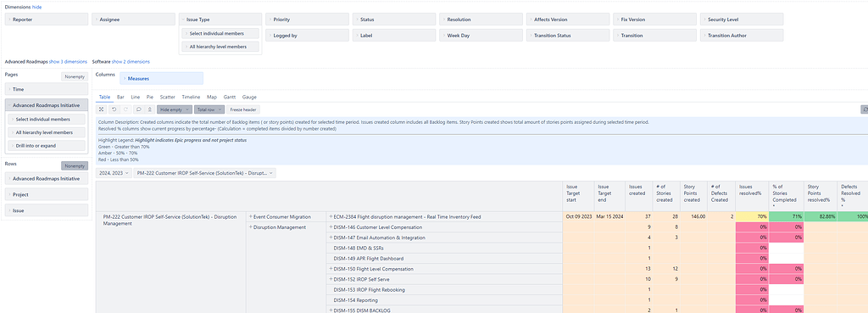This screenshot has height=313, width=868.
Task: Open the Hide empty dropdown
Action: coord(175,109)
